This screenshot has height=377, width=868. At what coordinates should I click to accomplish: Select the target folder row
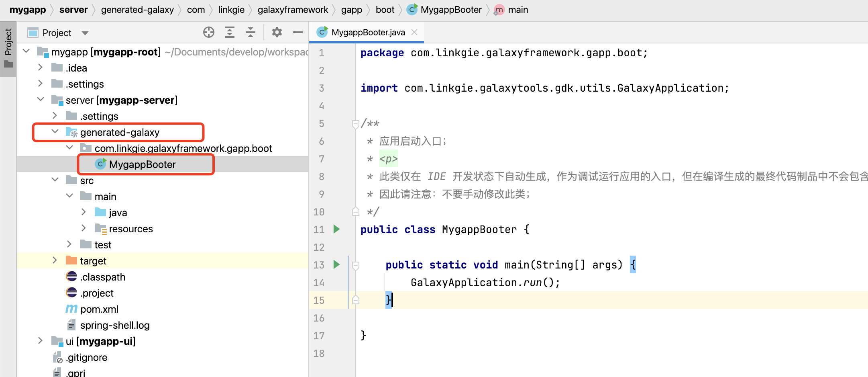pyautogui.click(x=163, y=261)
